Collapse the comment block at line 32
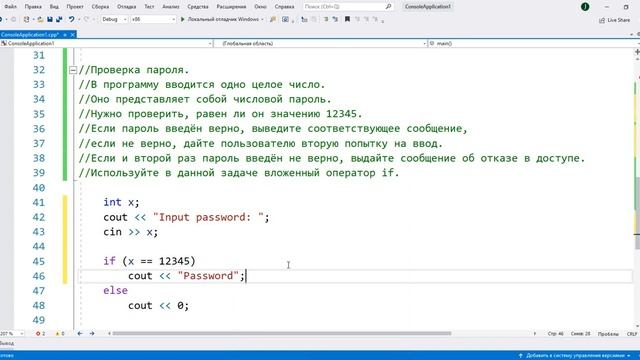Image resolution: width=640 pixels, height=360 pixels. [x=73, y=70]
